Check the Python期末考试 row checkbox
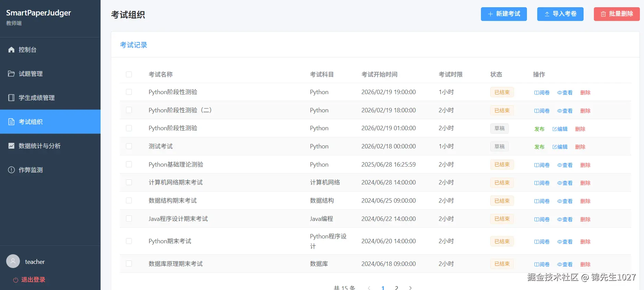The height and width of the screenshot is (290, 644). coord(129,241)
